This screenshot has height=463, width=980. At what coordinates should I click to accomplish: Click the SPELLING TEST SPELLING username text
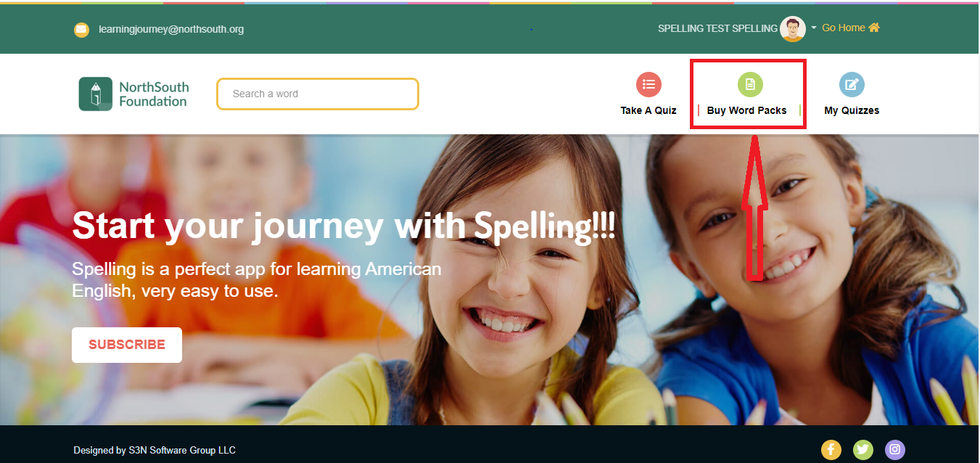click(717, 28)
